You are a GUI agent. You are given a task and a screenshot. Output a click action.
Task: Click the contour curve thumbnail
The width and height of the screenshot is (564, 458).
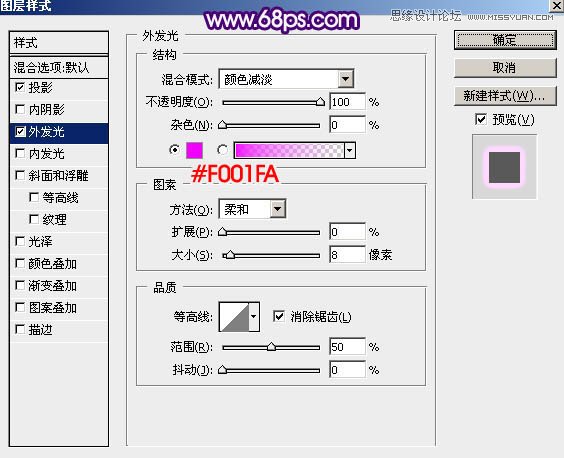pos(234,317)
